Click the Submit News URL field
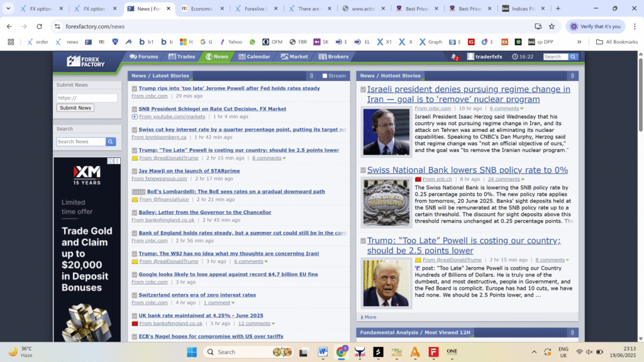Screen dimensions: 644x362 (87, 98)
